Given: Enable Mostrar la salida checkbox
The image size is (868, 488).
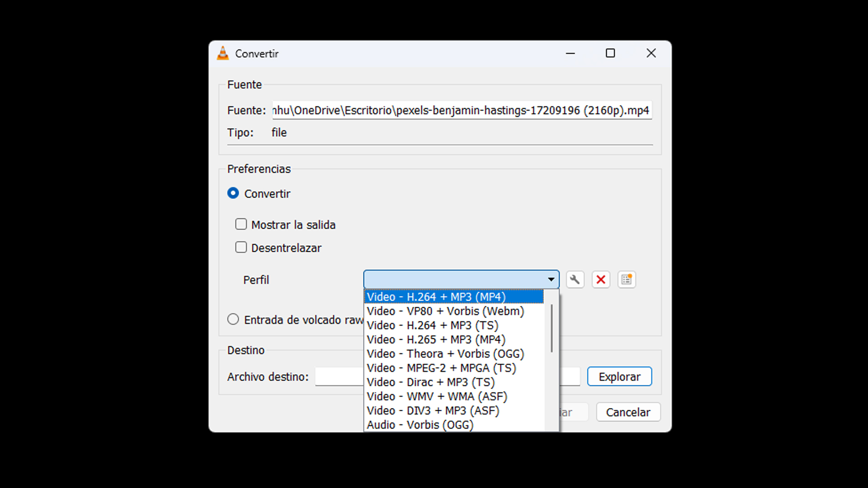Looking at the screenshot, I should pyautogui.click(x=241, y=225).
